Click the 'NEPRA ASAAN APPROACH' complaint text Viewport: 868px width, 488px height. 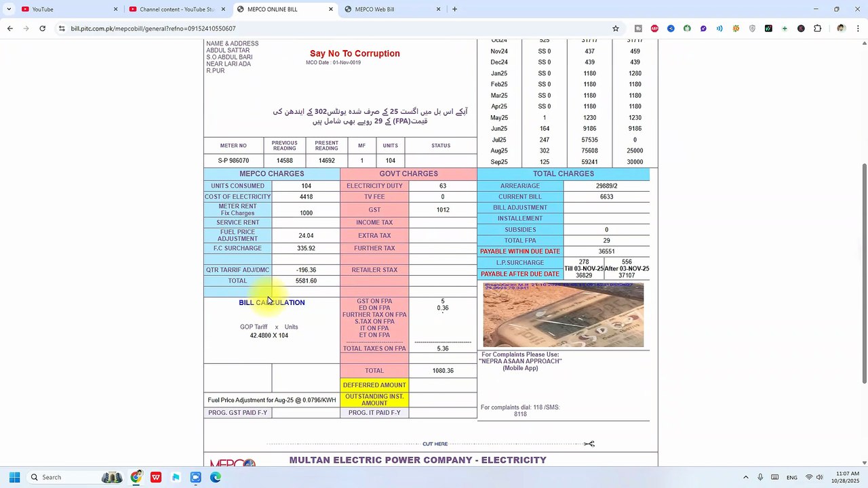(521, 361)
